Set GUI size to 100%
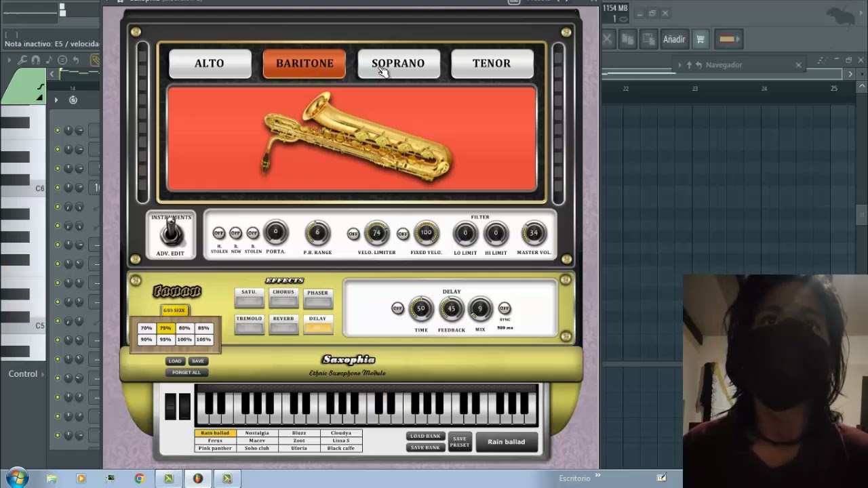This screenshot has width=868, height=488. point(184,340)
